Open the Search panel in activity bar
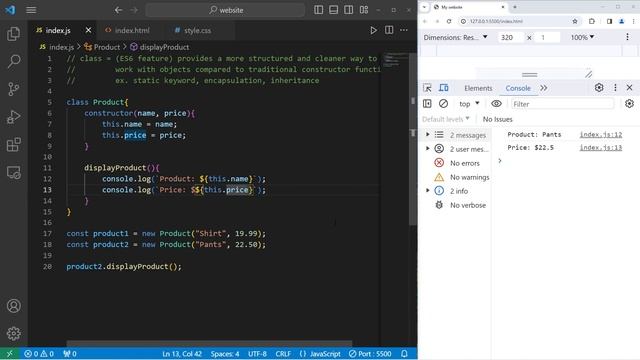 click(13, 61)
